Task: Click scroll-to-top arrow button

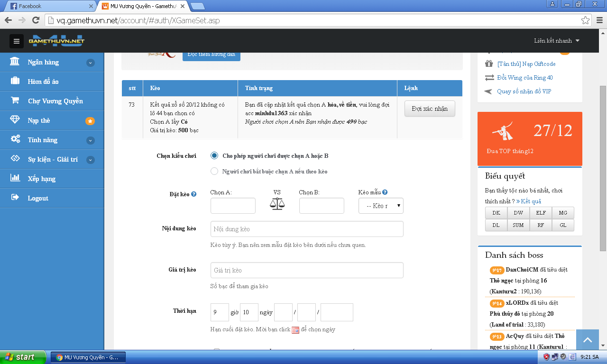Action: coord(587,340)
